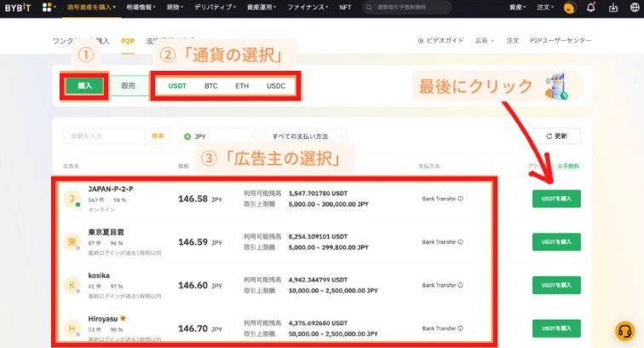Viewport: 644px width, 348px height.
Task: Open the 注文 link in P2P sub-navigation
Action: [x=513, y=41]
